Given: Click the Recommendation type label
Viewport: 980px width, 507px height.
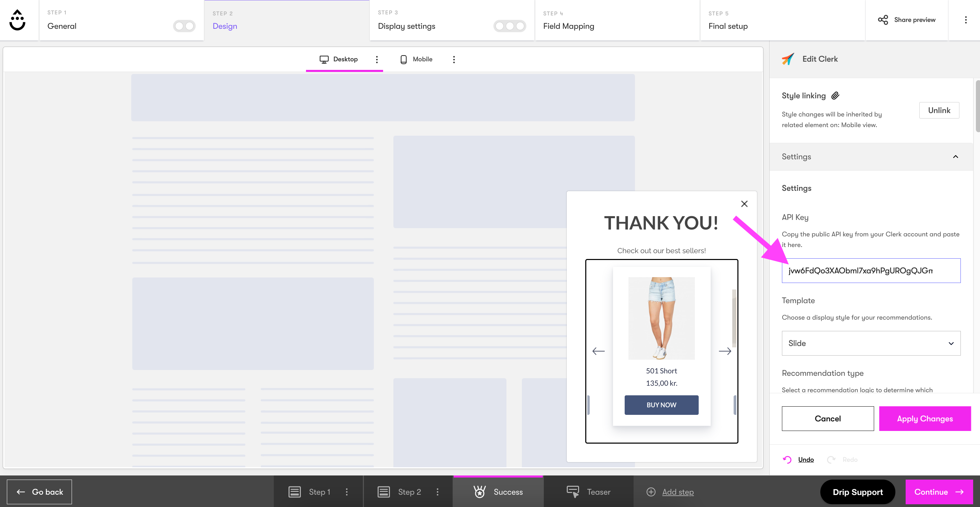Looking at the screenshot, I should pyautogui.click(x=822, y=373).
